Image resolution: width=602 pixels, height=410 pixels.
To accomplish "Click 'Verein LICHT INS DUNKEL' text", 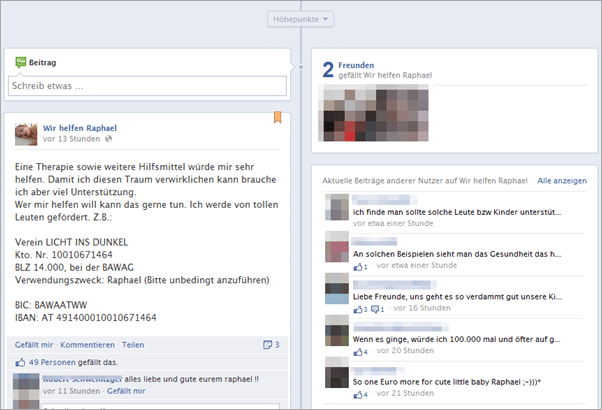I will pyautogui.click(x=71, y=242).
